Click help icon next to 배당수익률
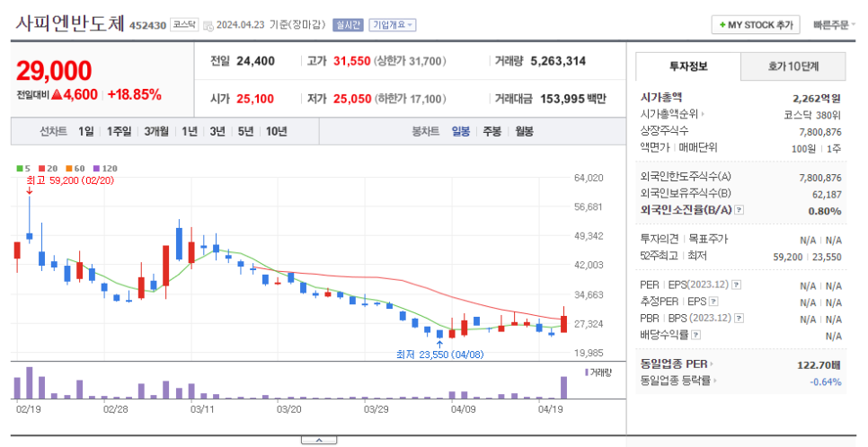 click(x=695, y=335)
